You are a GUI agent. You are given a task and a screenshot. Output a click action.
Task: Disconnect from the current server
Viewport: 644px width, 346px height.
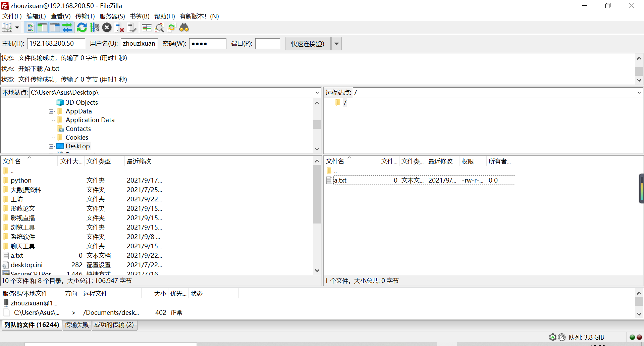[x=120, y=28]
